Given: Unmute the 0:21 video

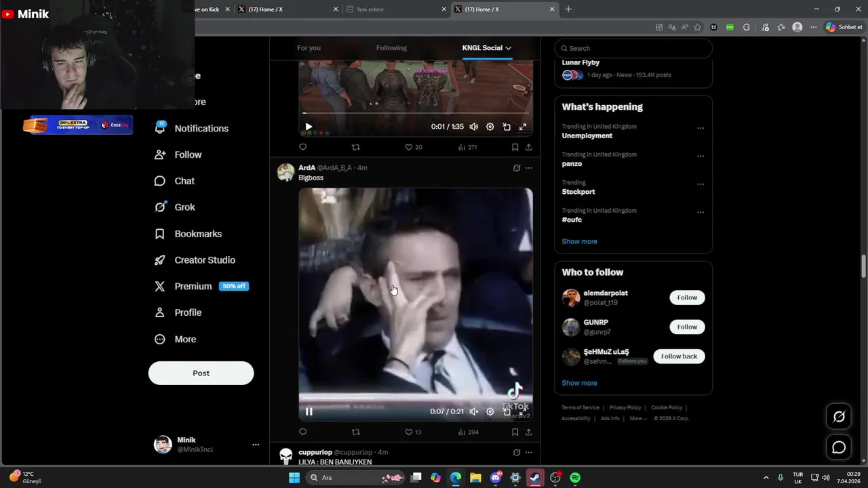Looking at the screenshot, I should 474,411.
